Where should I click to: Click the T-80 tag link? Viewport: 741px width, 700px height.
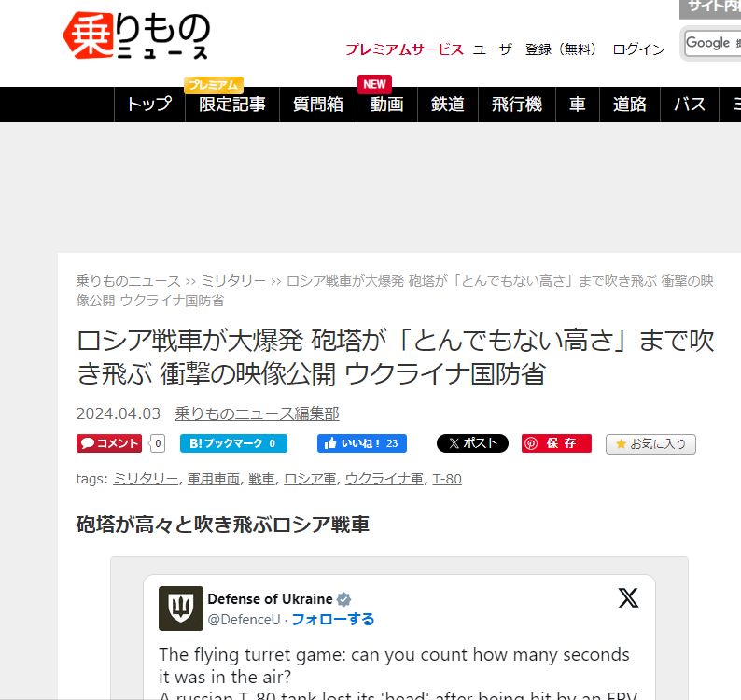pyautogui.click(x=447, y=479)
